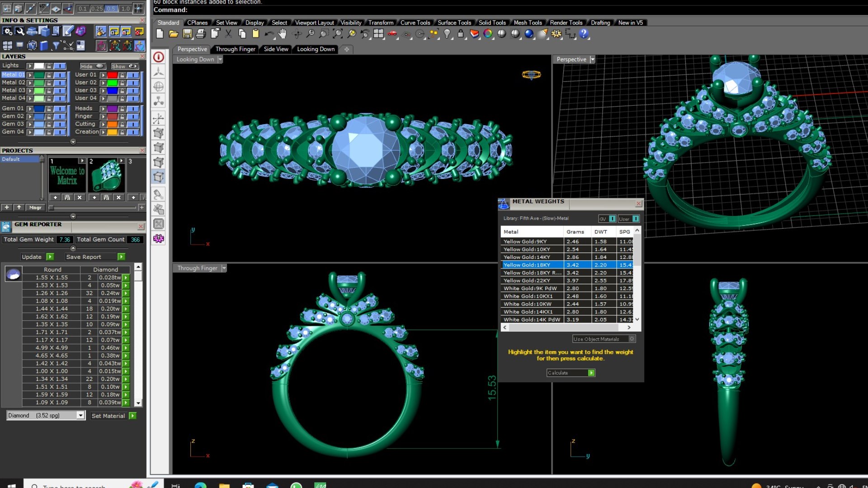Toggle the Metal 01 layer on/off switch
Screen dimensions: 868x488
coord(60,75)
